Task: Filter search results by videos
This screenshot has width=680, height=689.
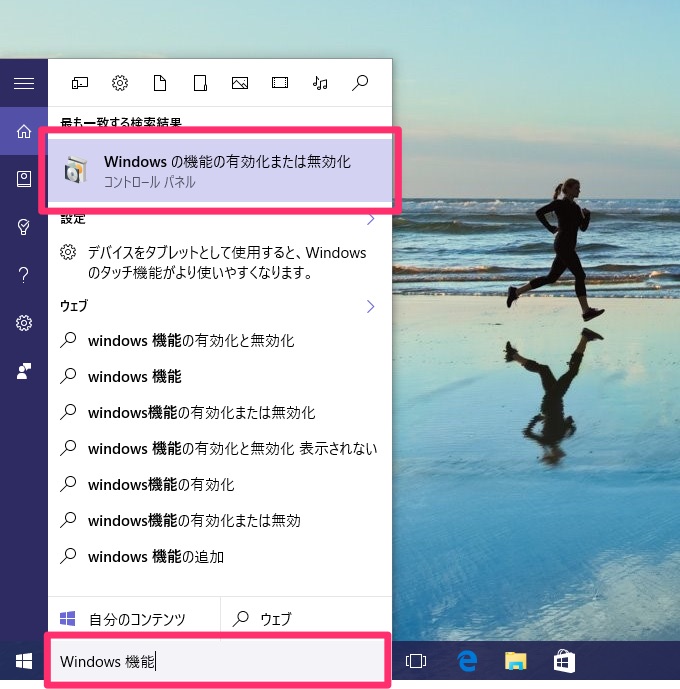Action: (x=280, y=83)
